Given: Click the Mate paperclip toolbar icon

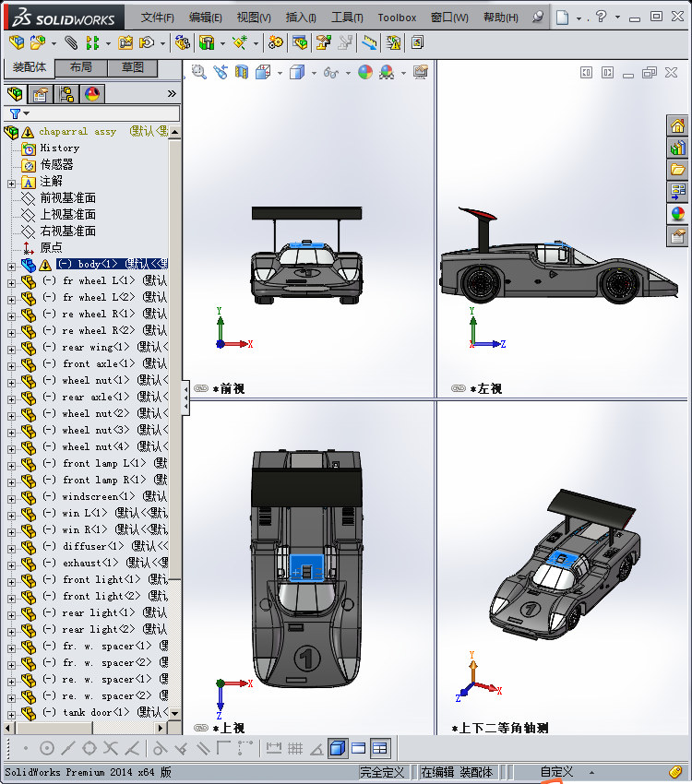Looking at the screenshot, I should tap(71, 43).
